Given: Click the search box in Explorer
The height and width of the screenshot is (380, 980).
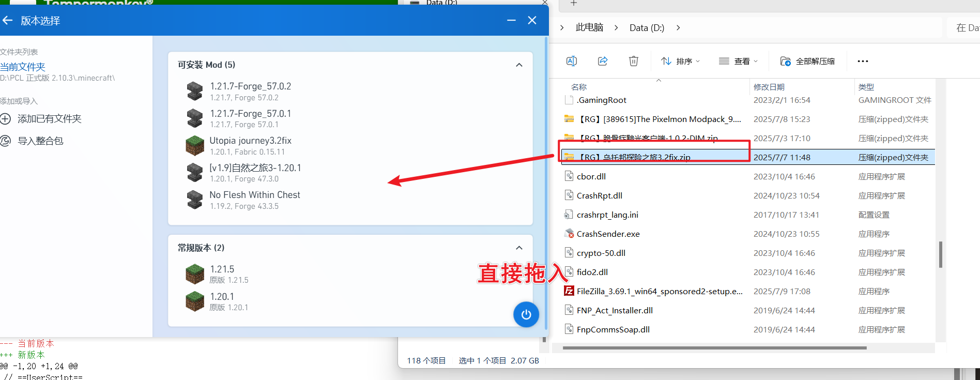Looking at the screenshot, I should pos(964,28).
